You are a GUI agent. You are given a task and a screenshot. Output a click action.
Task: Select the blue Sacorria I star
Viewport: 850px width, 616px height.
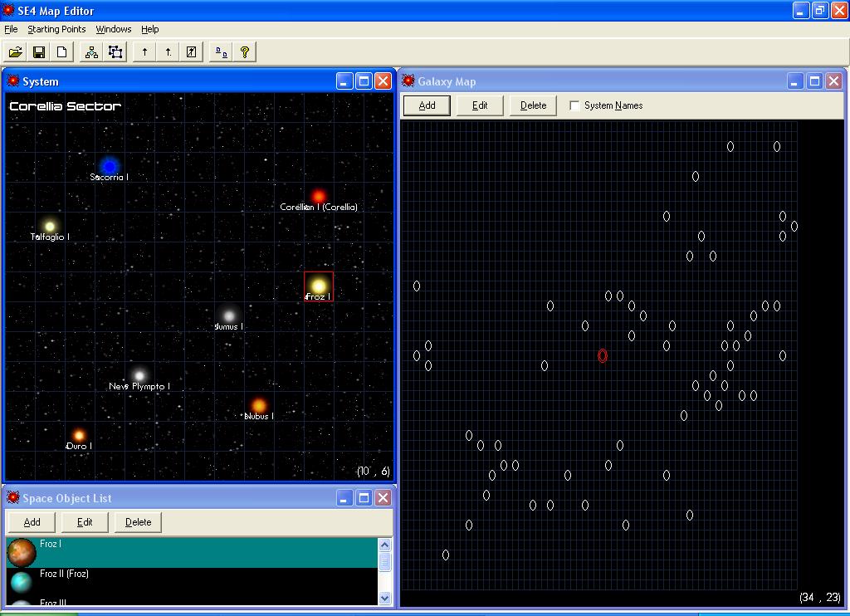click(x=109, y=166)
